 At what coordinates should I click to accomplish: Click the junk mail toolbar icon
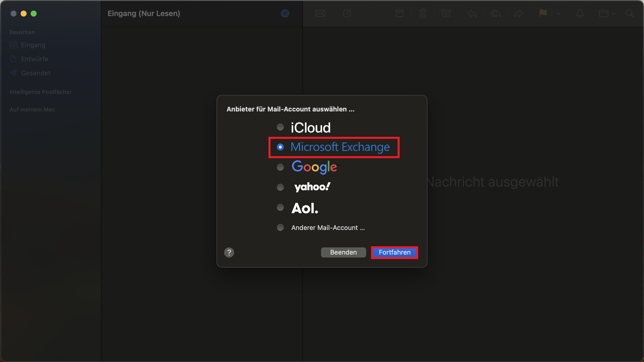[446, 13]
